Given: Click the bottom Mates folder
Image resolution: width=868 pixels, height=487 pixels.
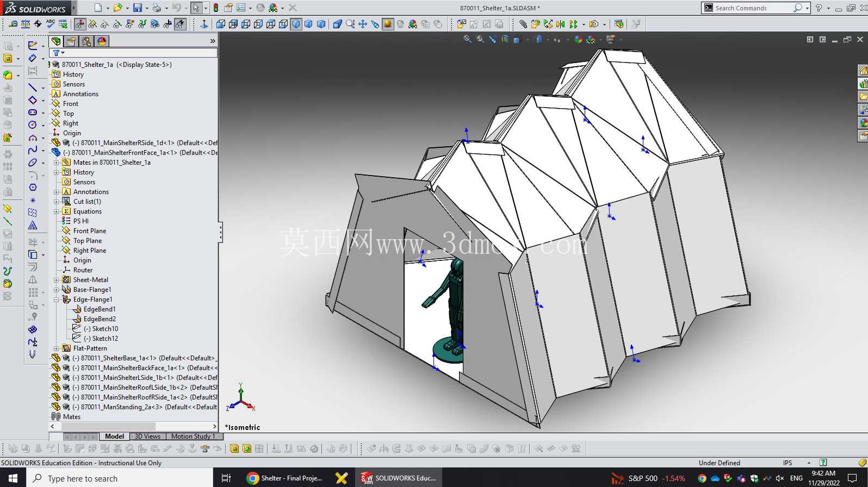Looking at the screenshot, I should click(x=71, y=417).
